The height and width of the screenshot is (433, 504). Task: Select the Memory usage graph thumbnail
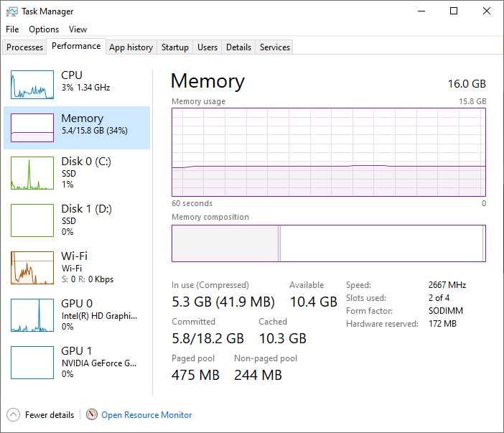[x=32, y=128]
